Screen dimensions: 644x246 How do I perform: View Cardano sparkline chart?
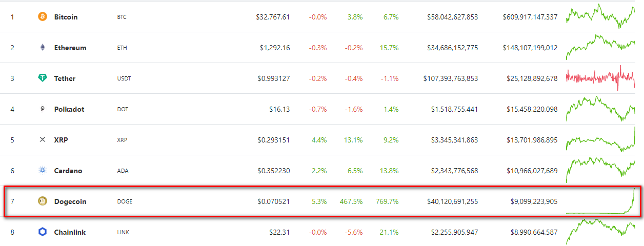600,171
